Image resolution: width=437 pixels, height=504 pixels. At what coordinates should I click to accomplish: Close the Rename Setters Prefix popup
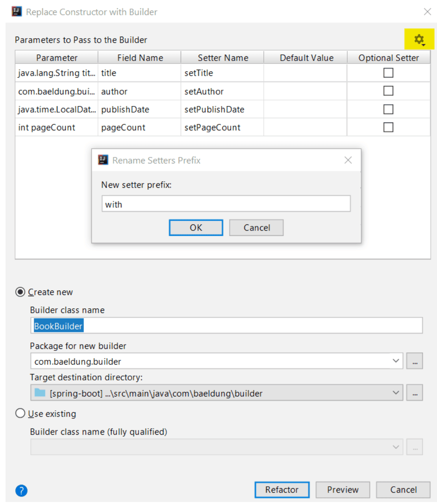(348, 160)
